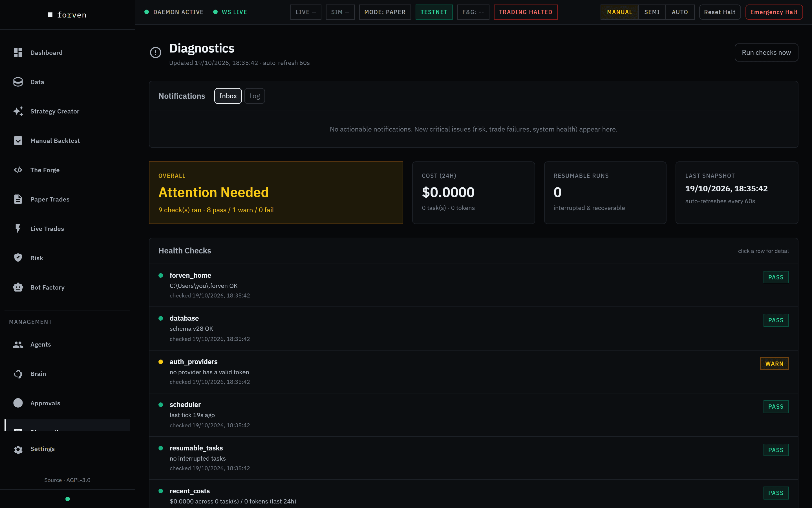Click the resumable_tasks green status dot
The height and width of the screenshot is (508, 812).
(161, 448)
